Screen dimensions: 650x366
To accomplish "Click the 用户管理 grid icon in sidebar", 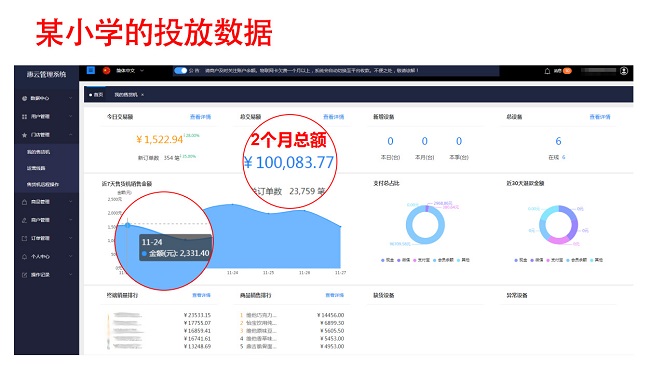I will (x=24, y=116).
